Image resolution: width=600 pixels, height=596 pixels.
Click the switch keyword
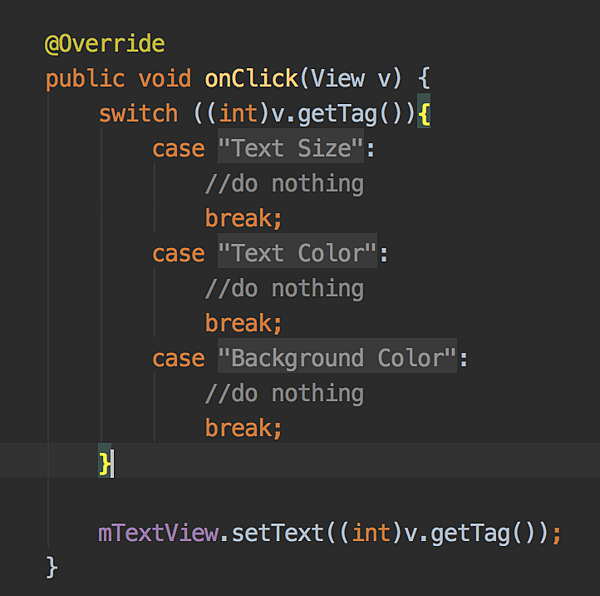[x=138, y=114]
